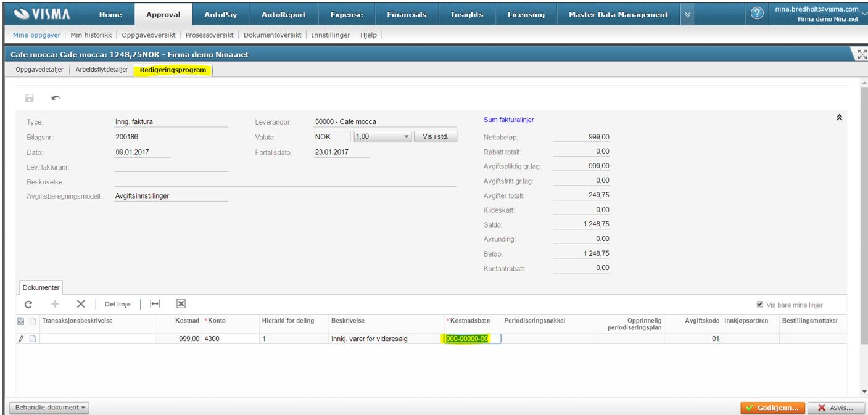The image size is (868, 415).
Task: Expand more modules chevron in top bar
Action: [688, 15]
